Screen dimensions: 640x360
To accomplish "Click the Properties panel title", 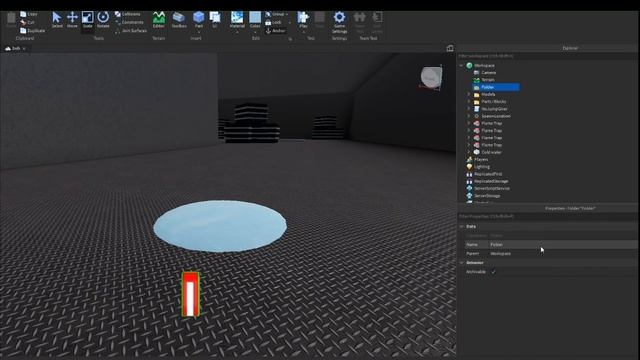I will click(x=570, y=208).
